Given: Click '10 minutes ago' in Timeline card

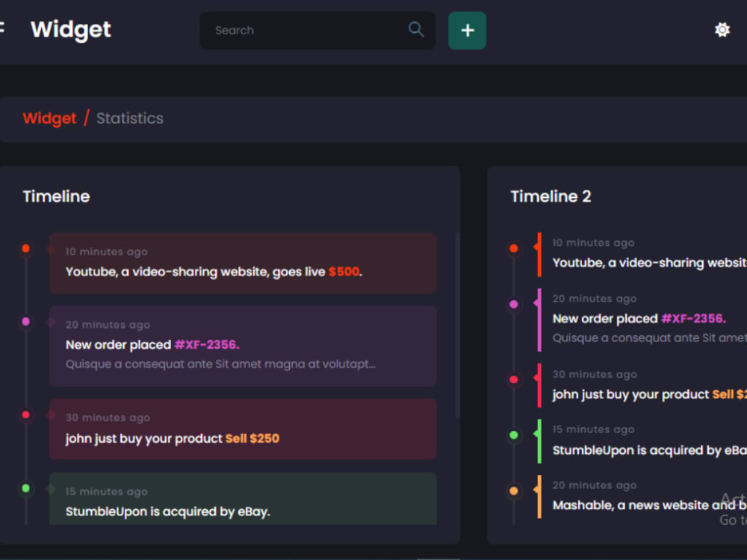Looking at the screenshot, I should pos(107,252).
